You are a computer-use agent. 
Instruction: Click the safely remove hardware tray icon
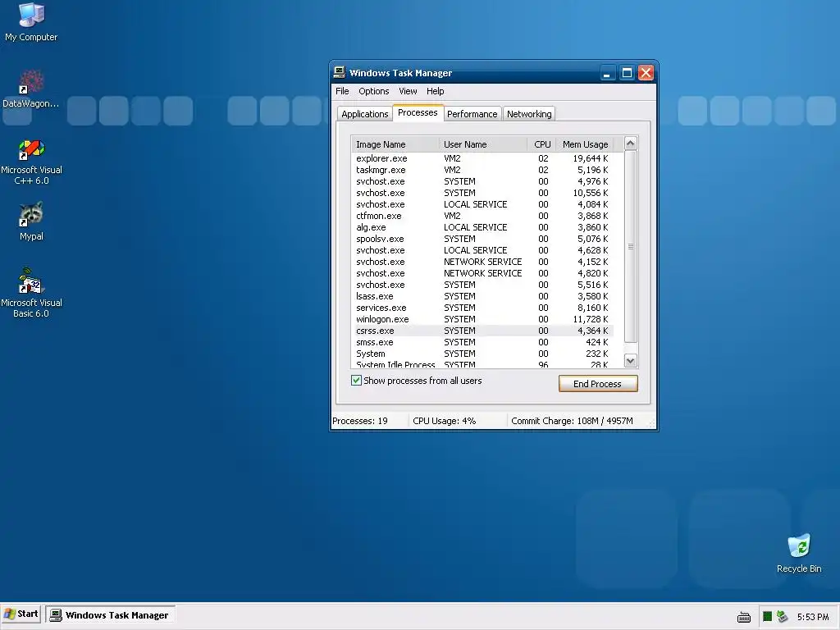[782, 617]
